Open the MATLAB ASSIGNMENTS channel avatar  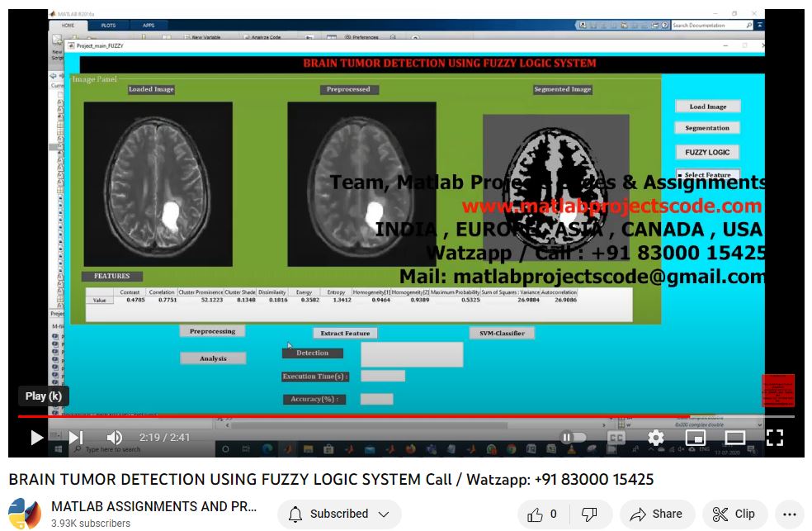[25, 514]
